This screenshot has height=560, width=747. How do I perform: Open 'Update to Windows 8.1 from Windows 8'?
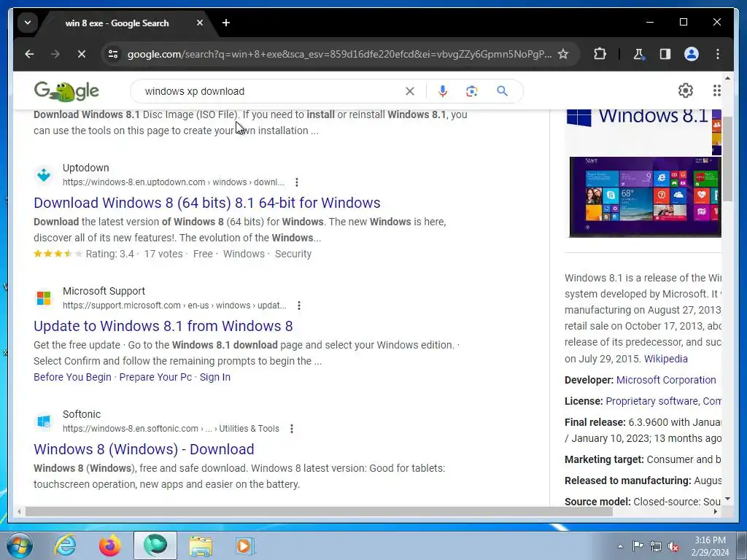(x=163, y=326)
